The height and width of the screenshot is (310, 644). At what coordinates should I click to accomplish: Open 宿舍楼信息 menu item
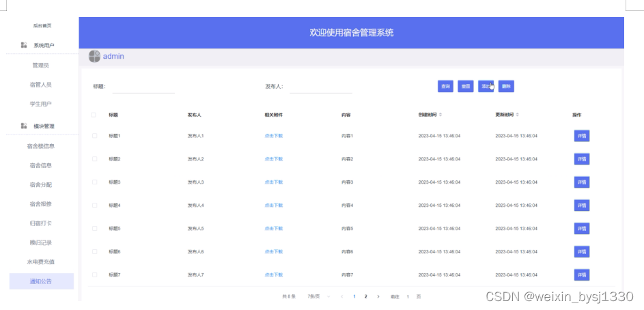pyautogui.click(x=41, y=145)
